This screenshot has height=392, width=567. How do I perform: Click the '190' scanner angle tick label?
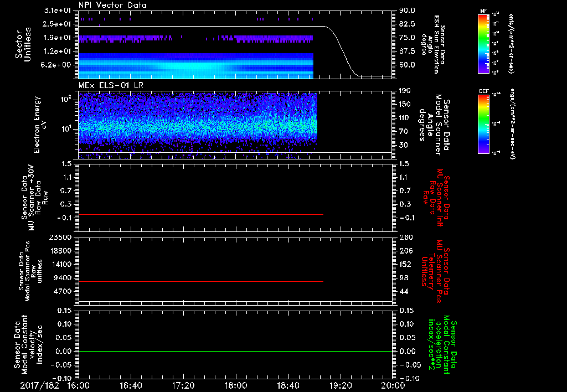406,91
